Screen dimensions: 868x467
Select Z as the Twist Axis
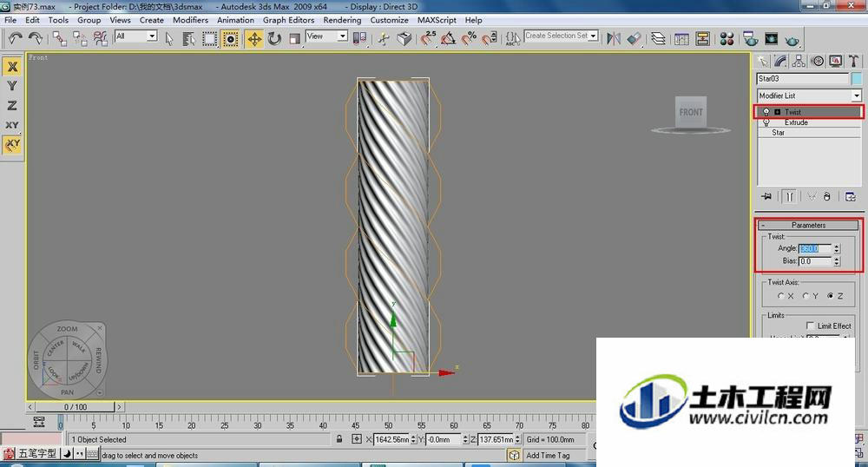tap(831, 296)
